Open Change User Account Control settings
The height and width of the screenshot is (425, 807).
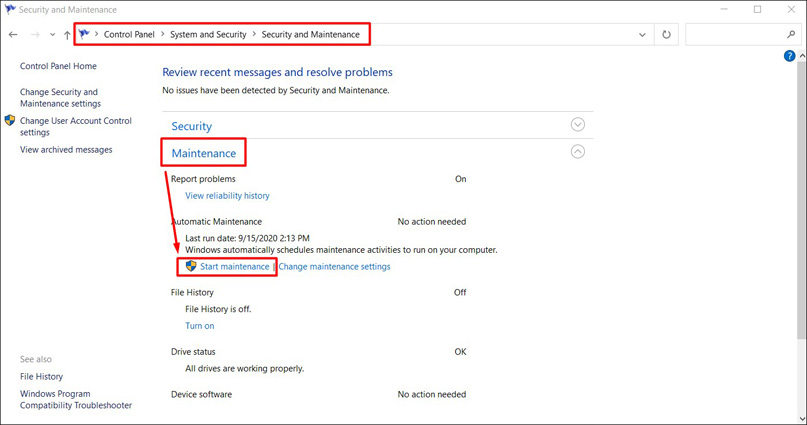coord(76,127)
